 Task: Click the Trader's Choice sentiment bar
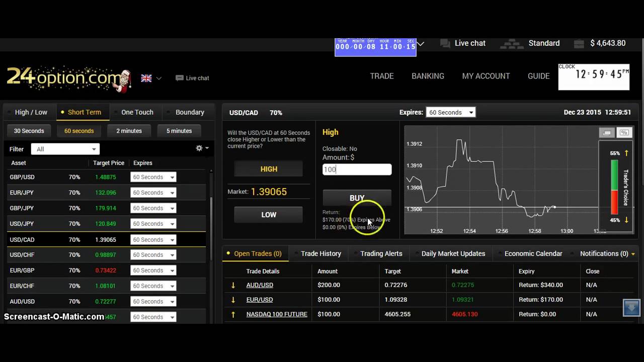tap(614, 187)
